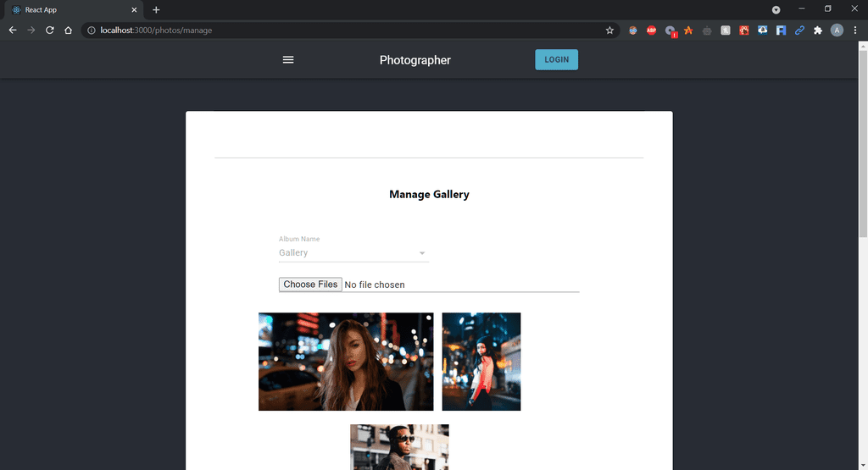Open the blue chain link extension
This screenshot has width=868, height=470.
click(799, 30)
